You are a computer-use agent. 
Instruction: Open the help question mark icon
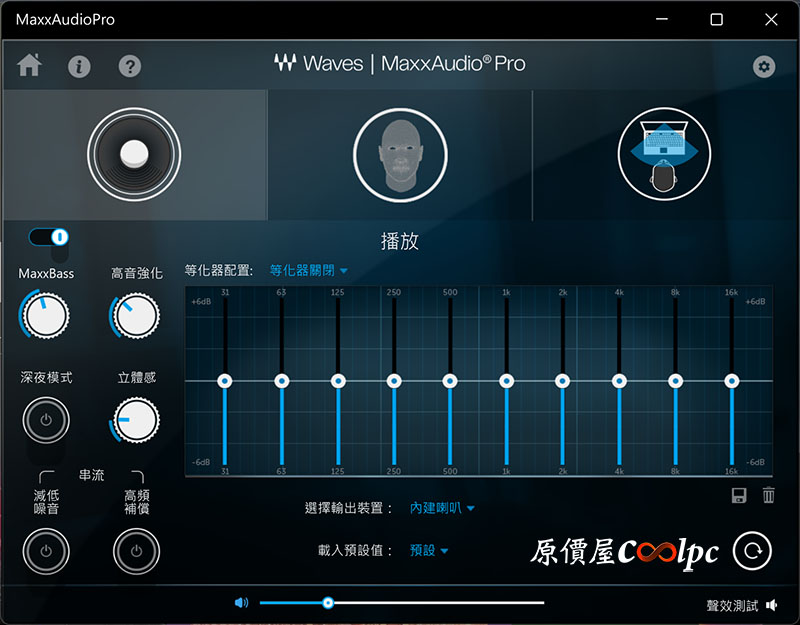click(x=130, y=66)
